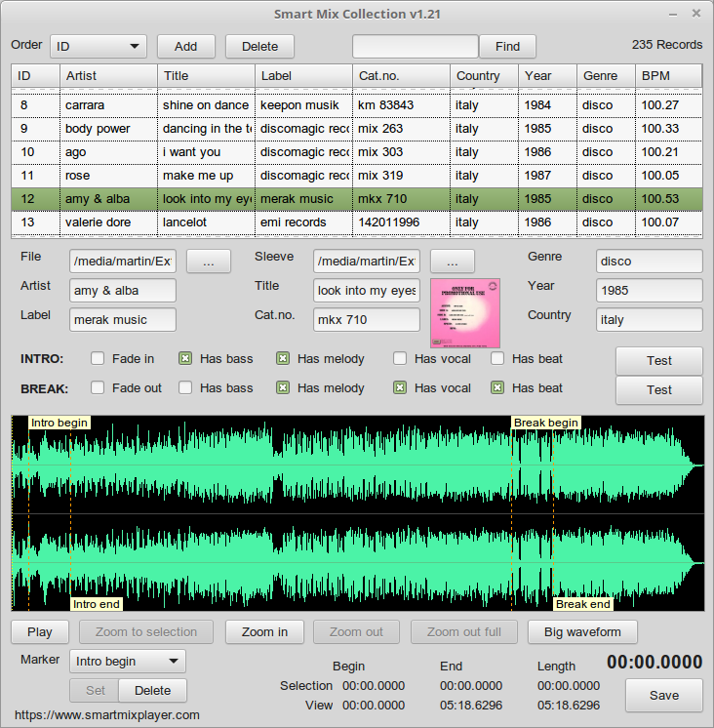Open the Order sorting dropdown
This screenshot has width=714, height=728.
point(98,46)
